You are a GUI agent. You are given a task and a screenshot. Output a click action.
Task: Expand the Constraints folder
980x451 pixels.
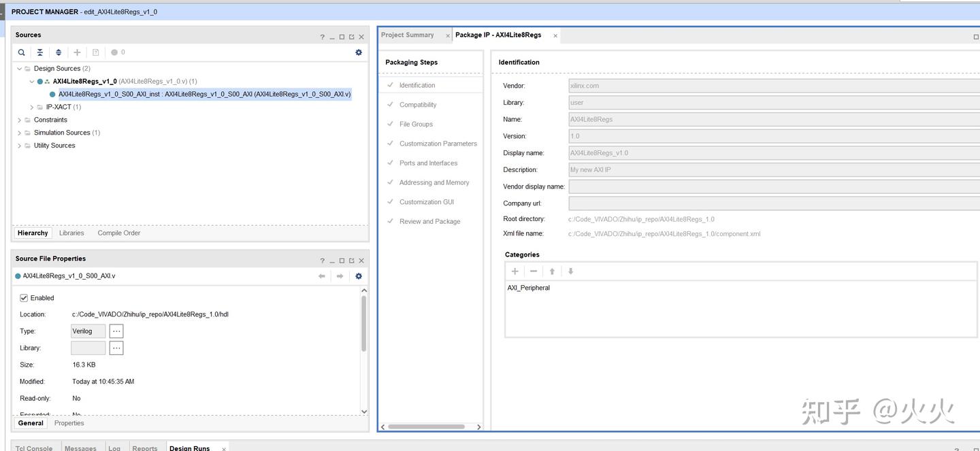tap(19, 120)
